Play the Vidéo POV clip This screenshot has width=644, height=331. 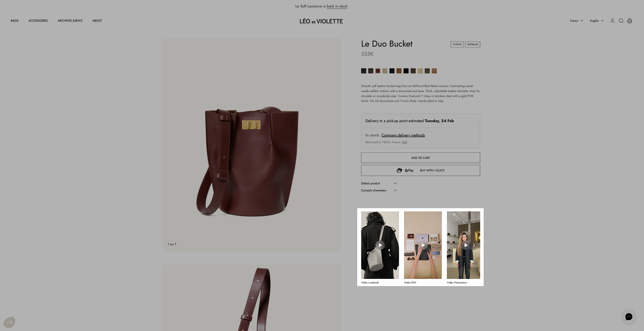click(423, 245)
